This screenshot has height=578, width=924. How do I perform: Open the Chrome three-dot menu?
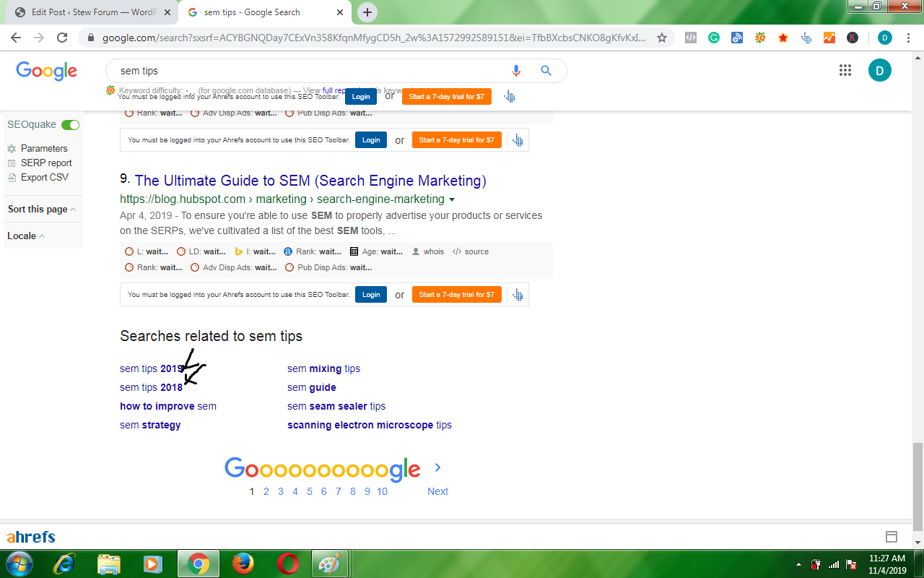point(909,38)
